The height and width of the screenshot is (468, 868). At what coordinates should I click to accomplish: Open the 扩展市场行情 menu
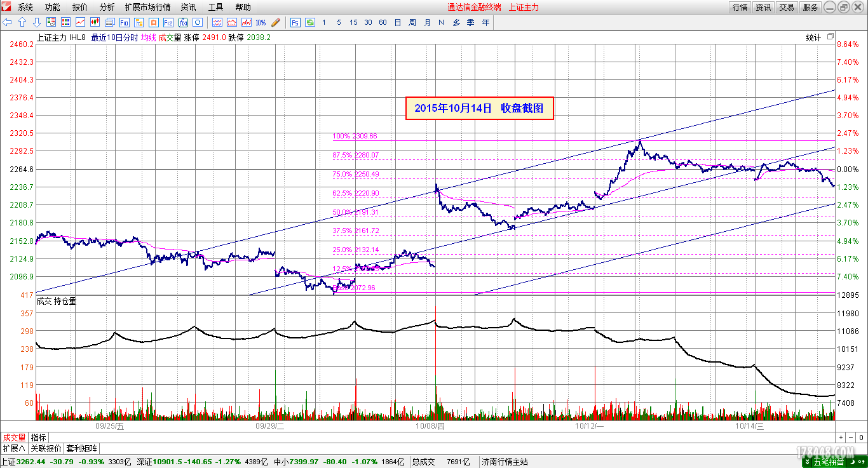click(x=147, y=7)
